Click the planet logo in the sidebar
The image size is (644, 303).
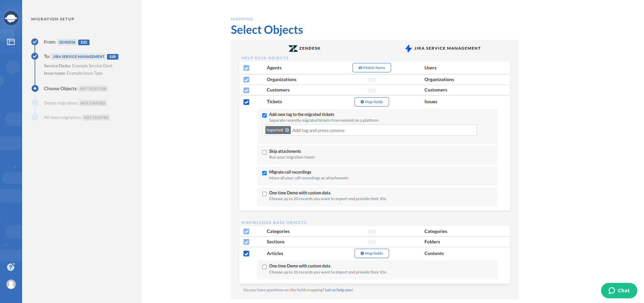click(11, 18)
